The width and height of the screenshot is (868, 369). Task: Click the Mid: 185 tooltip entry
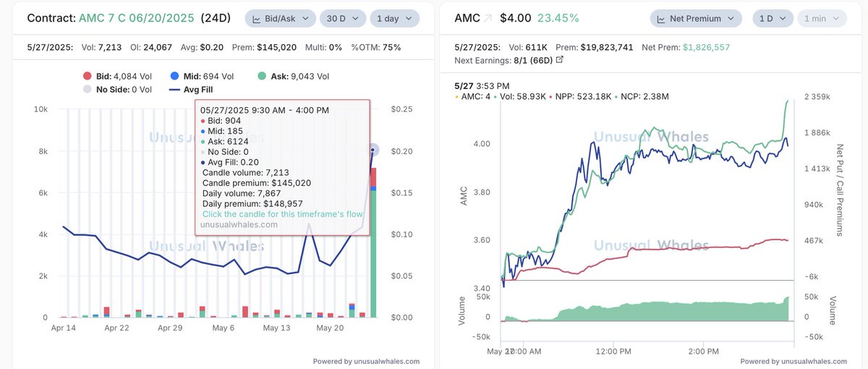click(x=221, y=131)
